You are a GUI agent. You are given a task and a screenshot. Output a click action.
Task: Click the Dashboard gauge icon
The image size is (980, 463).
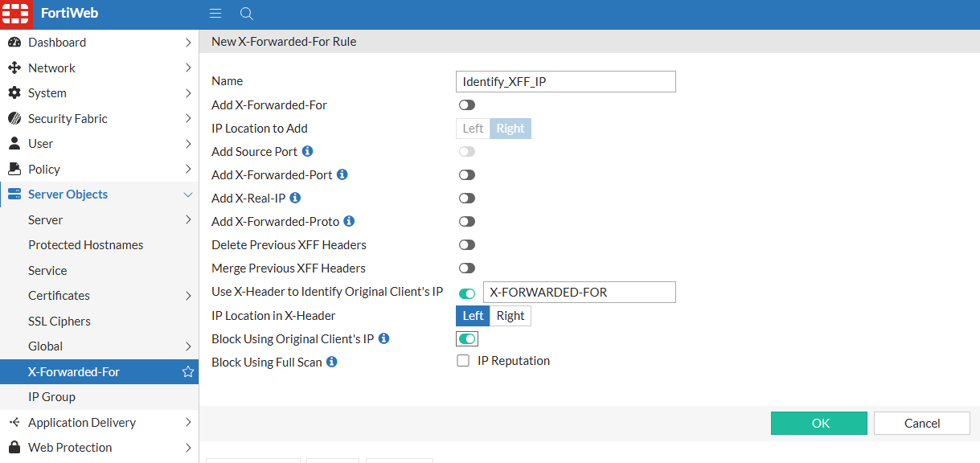click(14, 43)
